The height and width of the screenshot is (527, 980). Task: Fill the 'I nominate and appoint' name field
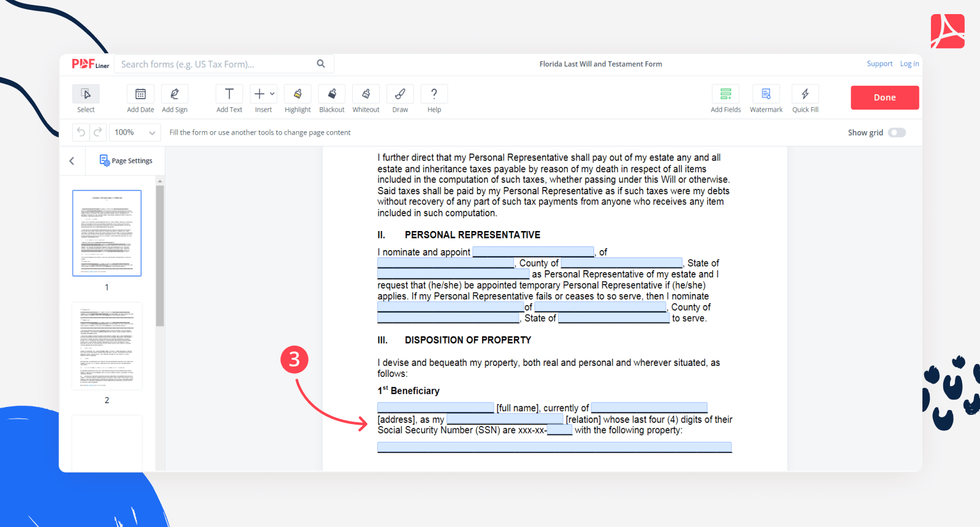[533, 252]
